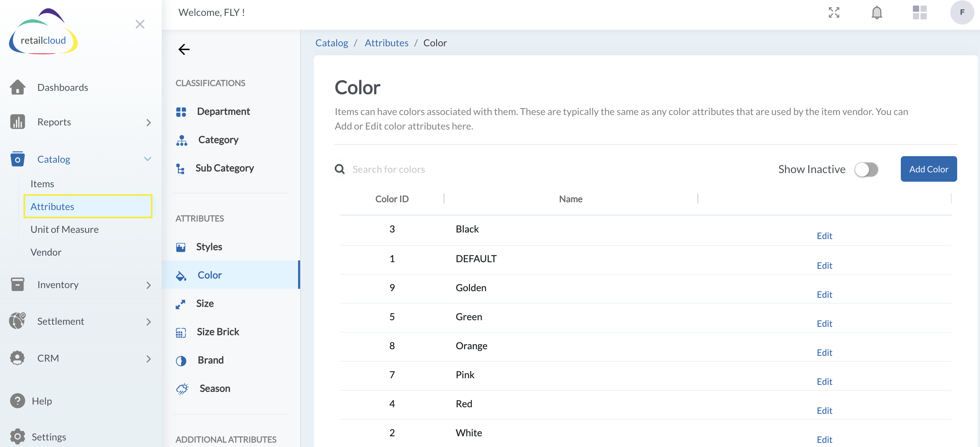Open the Category text label
Viewport: 980px width, 447px height.
218,140
